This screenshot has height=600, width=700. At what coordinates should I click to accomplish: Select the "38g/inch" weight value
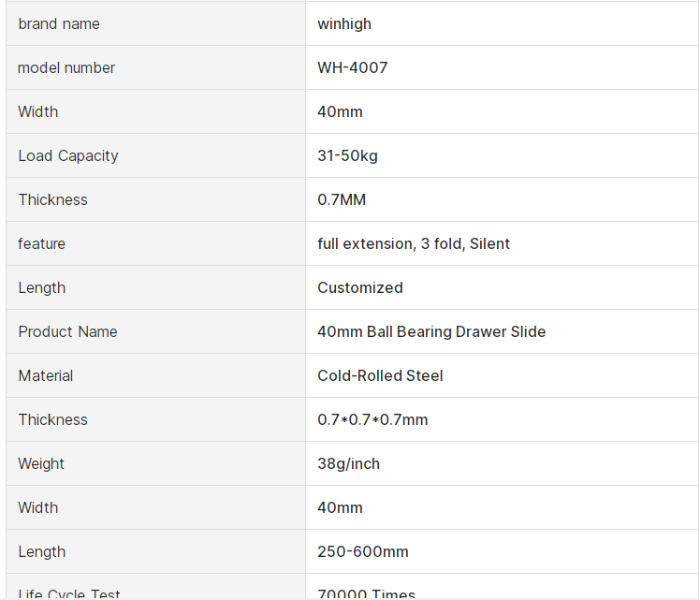348,463
